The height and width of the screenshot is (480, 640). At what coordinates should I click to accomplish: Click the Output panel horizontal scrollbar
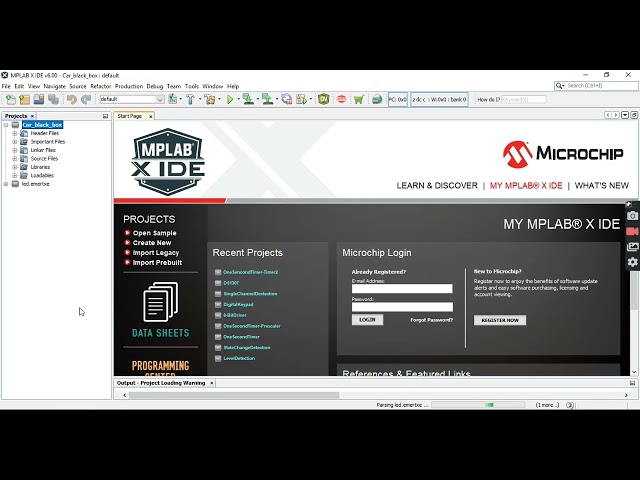234,395
